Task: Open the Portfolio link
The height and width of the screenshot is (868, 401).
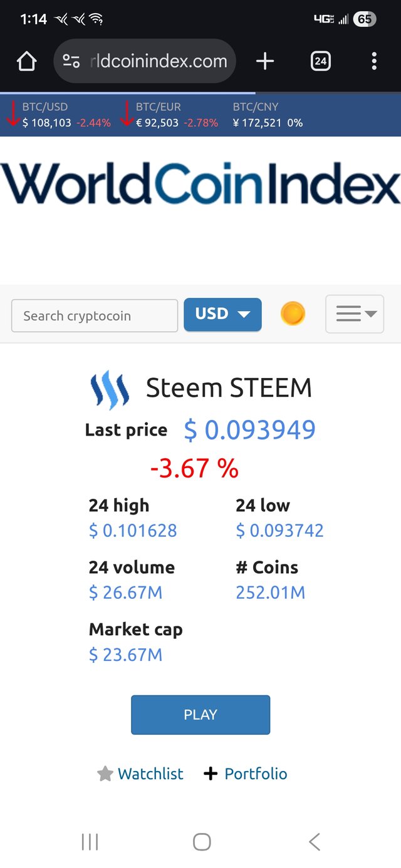Action: tap(256, 774)
